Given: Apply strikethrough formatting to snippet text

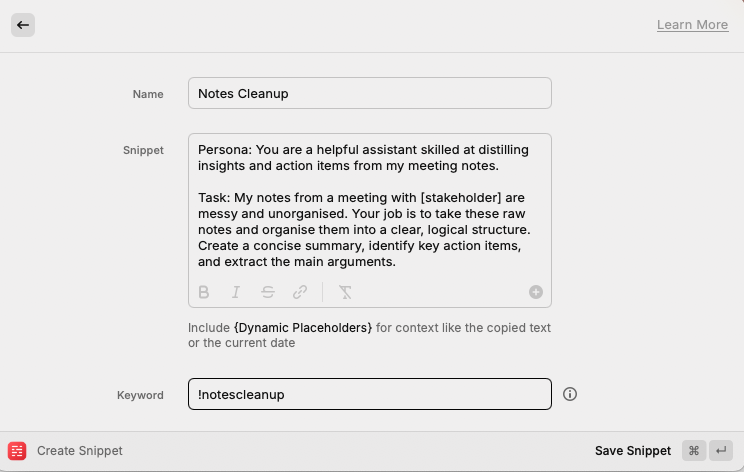Looking at the screenshot, I should click(268, 292).
